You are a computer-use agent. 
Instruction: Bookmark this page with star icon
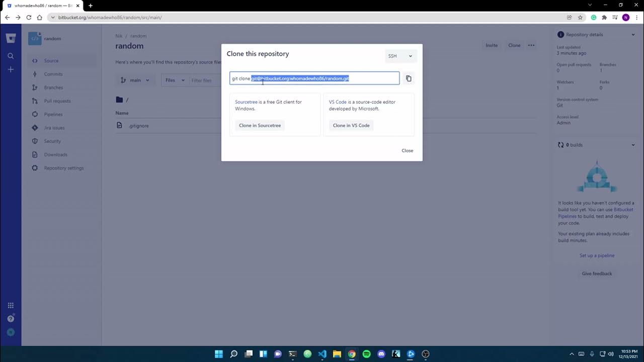(x=580, y=17)
